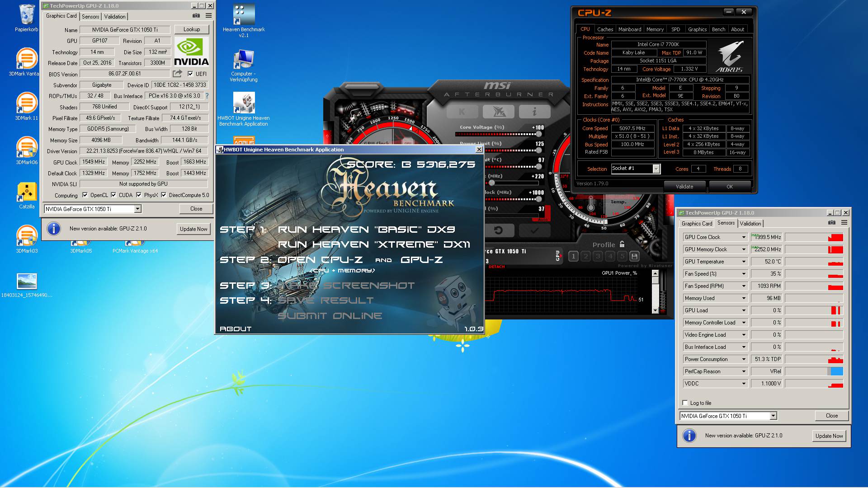The width and height of the screenshot is (868, 488).
Task: Expand GPU Temperature sensor dropdown
Action: click(744, 262)
